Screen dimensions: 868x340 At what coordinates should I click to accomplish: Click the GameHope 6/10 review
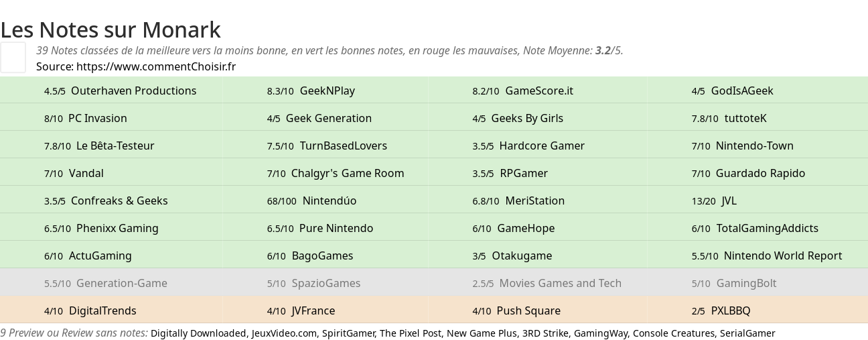point(514,228)
